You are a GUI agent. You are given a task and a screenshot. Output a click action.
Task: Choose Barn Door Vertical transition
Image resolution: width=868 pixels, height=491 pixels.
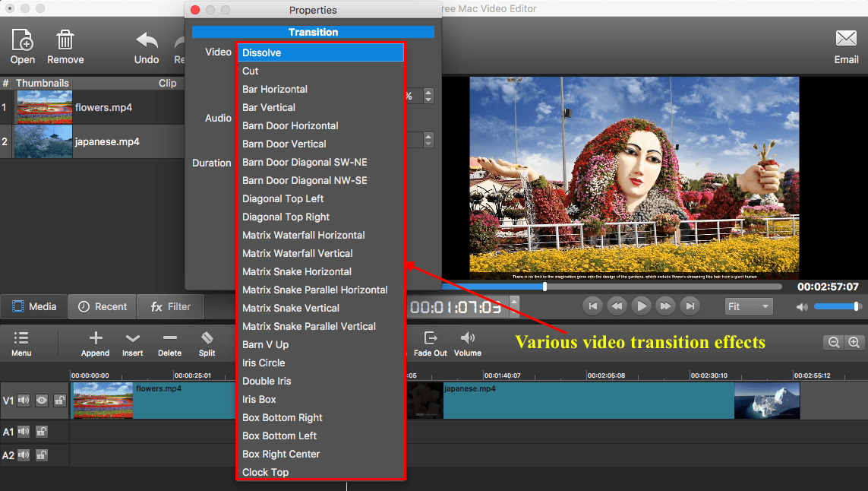tap(320, 144)
